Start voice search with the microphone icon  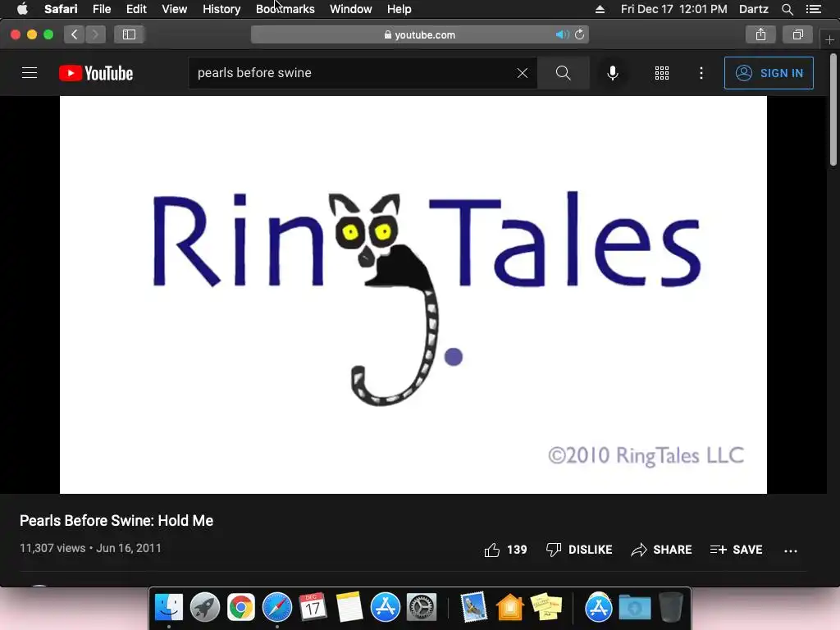click(x=612, y=73)
